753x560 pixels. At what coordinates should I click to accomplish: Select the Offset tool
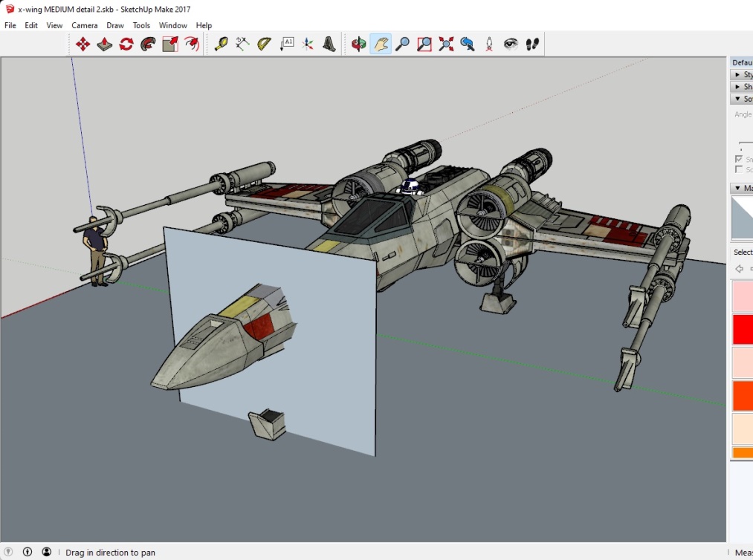point(192,44)
